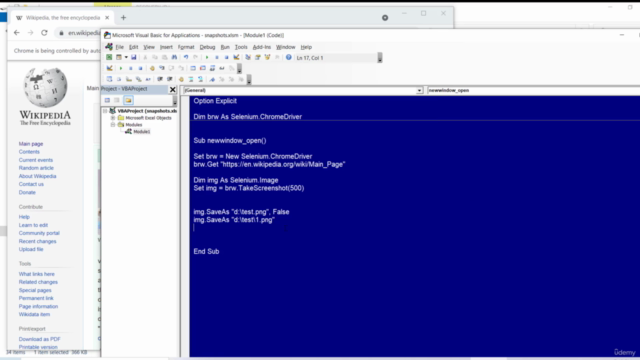Open the Object Browser toolbar icon
Image resolution: width=640 pixels, height=360 pixels.
click(267, 58)
